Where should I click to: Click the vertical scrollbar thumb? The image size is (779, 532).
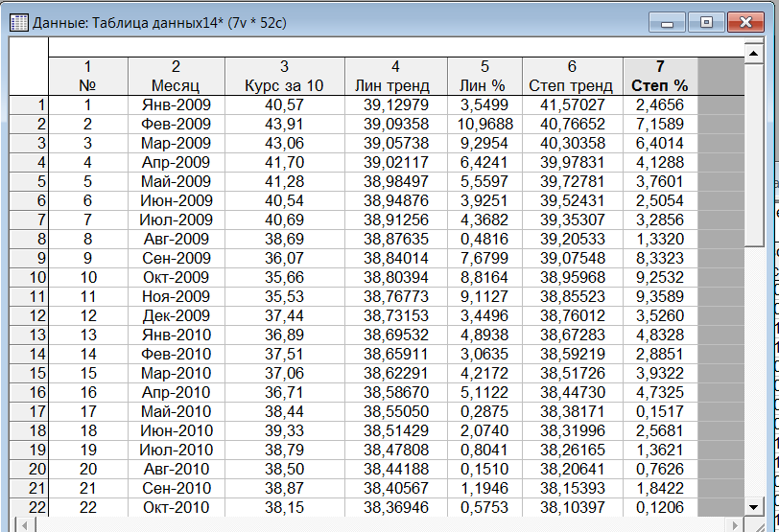click(754, 153)
